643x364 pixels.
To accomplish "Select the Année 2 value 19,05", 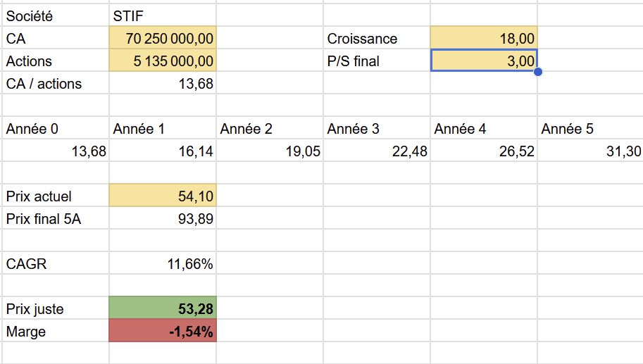I will (270, 151).
